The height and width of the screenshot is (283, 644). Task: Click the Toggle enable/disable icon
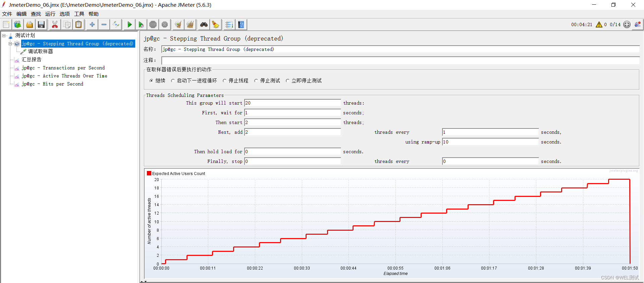pyautogui.click(x=116, y=24)
